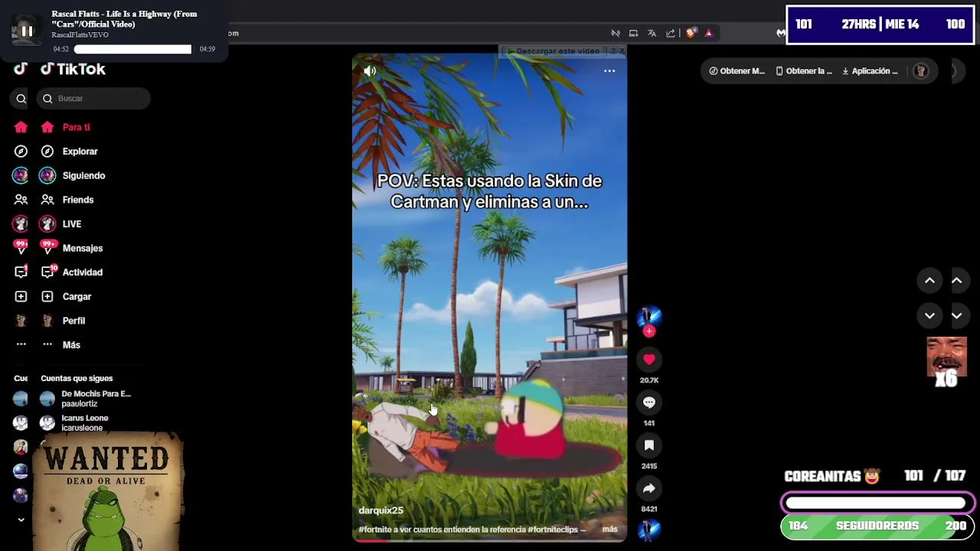Open the Friends section

[78, 200]
